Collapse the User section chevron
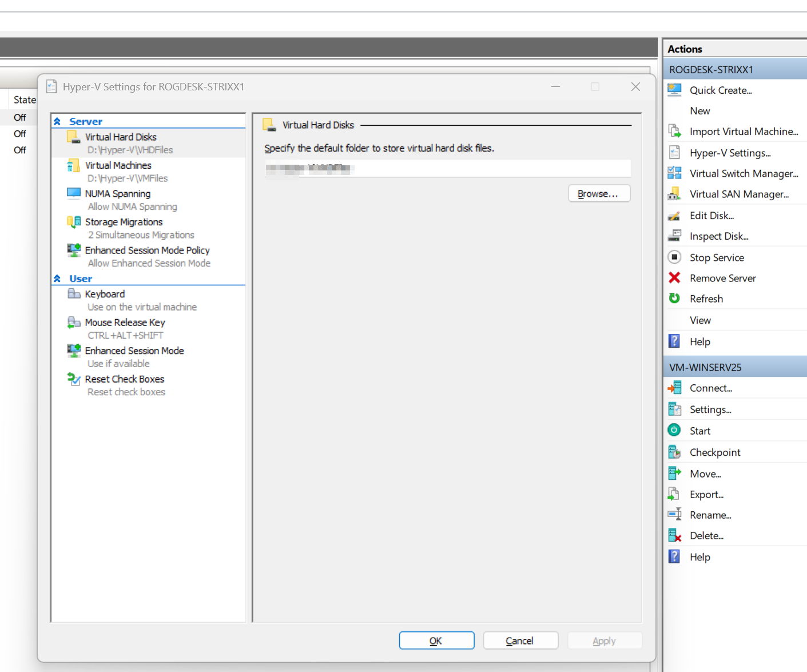Screen dimensions: 807x672 (x=57, y=279)
